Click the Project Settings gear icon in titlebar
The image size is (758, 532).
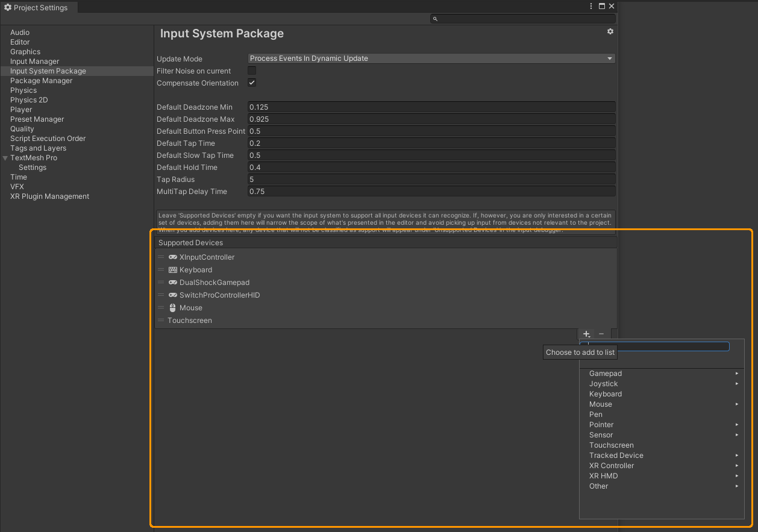click(8, 7)
